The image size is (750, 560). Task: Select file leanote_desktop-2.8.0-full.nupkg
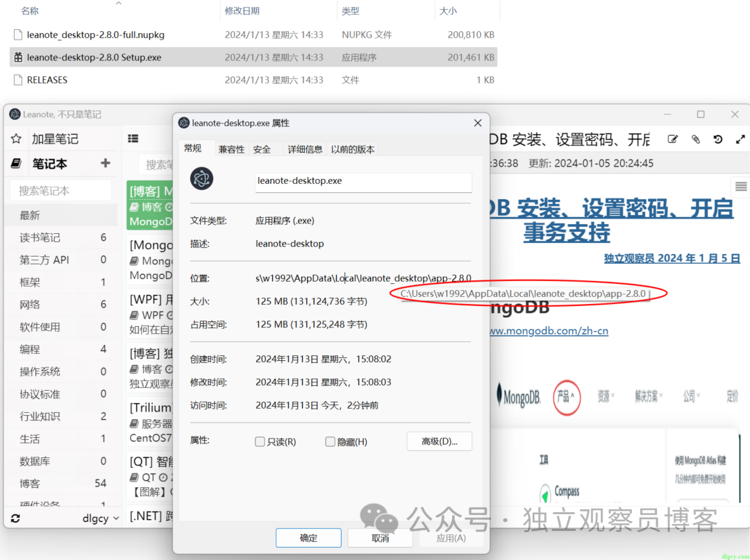point(253,35)
